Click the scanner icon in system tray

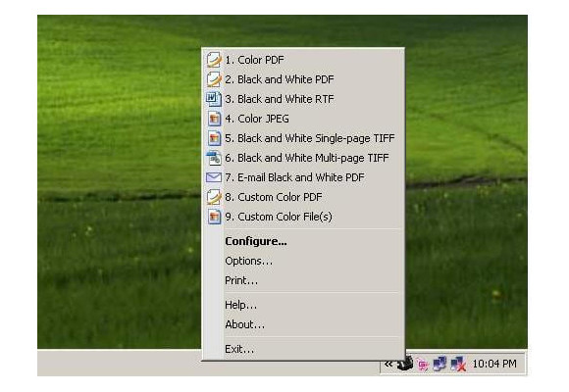(405, 364)
